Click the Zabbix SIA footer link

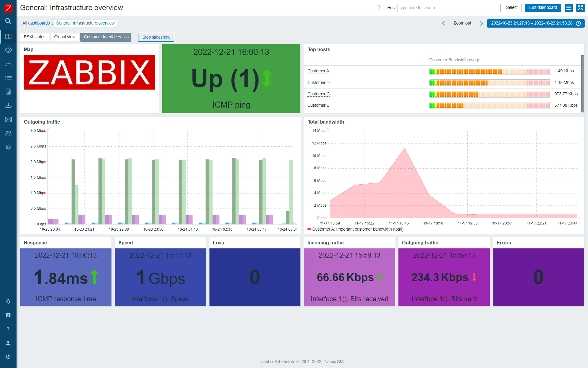click(334, 362)
